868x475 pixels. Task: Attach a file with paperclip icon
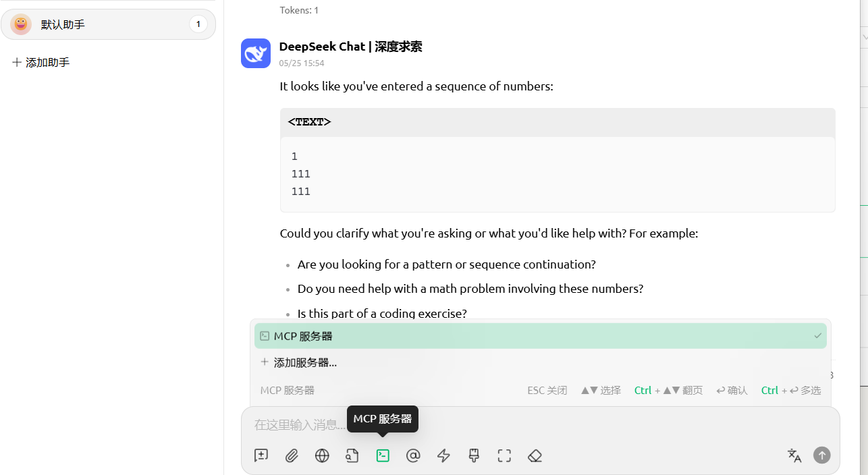(x=292, y=455)
